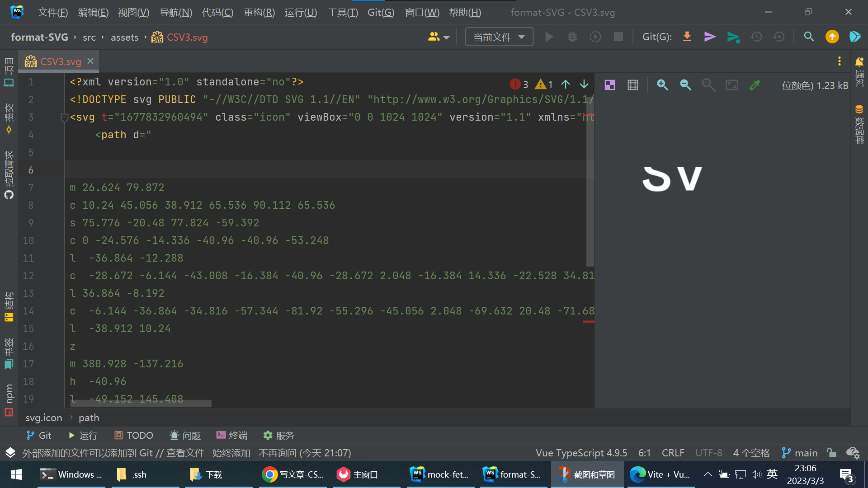868x488 pixels.
Task: Click the Git update project arrow icon
Action: click(687, 37)
